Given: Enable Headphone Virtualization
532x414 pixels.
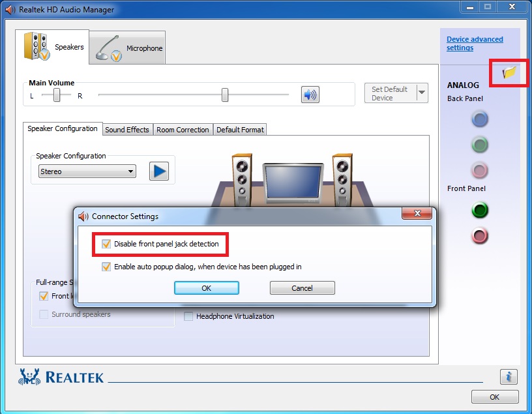Looking at the screenshot, I should click(x=188, y=316).
